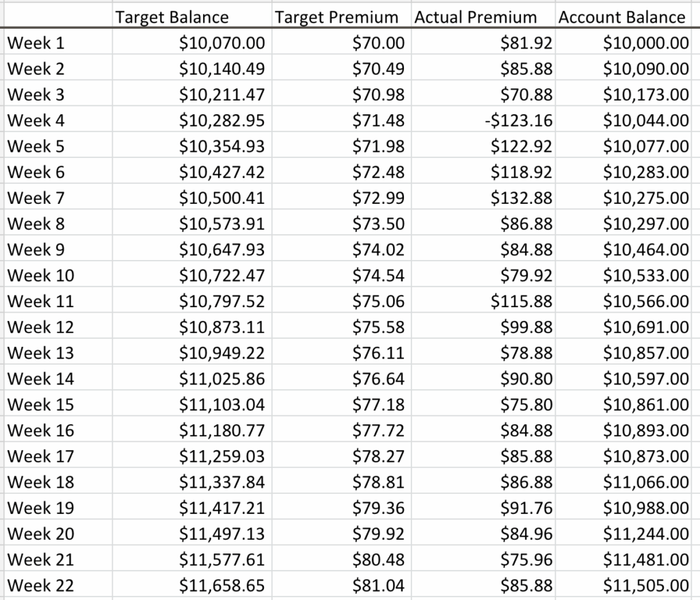The height and width of the screenshot is (600, 700).
Task: Select Week 3 Account Balance $10,173.00
Action: click(646, 95)
